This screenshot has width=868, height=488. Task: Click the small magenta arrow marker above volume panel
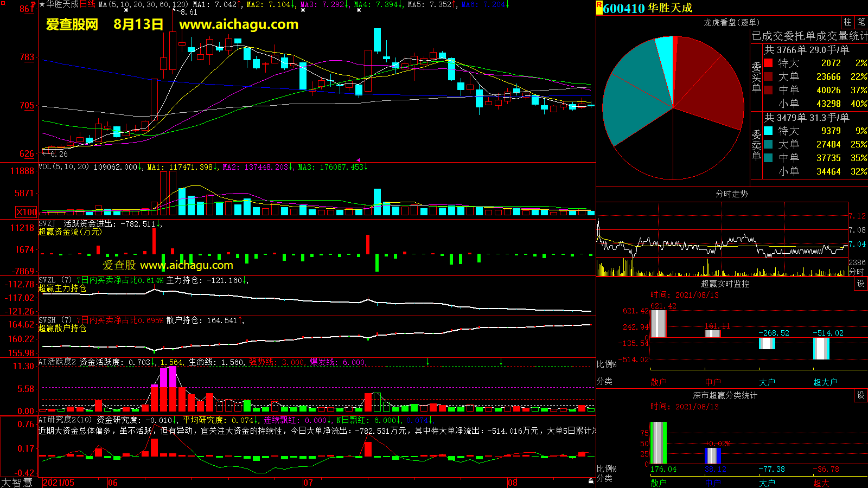(x=358, y=160)
